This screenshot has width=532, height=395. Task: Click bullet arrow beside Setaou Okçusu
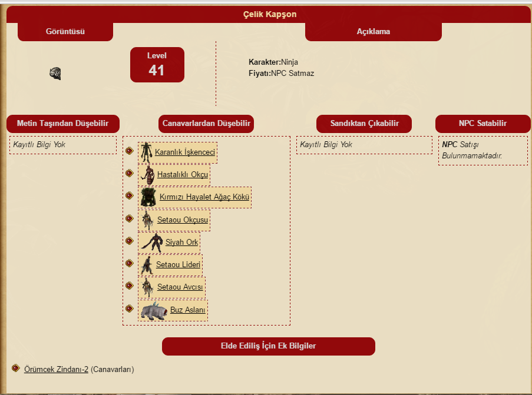[129, 218]
